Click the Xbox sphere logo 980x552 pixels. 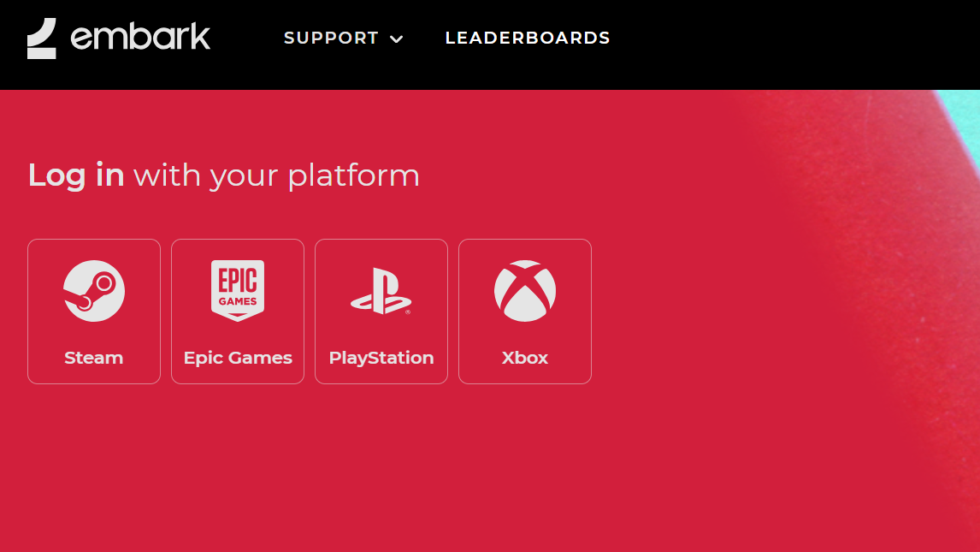pyautogui.click(x=525, y=291)
